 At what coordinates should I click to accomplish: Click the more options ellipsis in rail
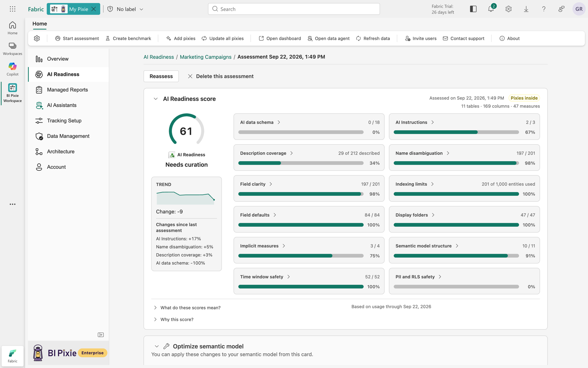[x=12, y=204]
